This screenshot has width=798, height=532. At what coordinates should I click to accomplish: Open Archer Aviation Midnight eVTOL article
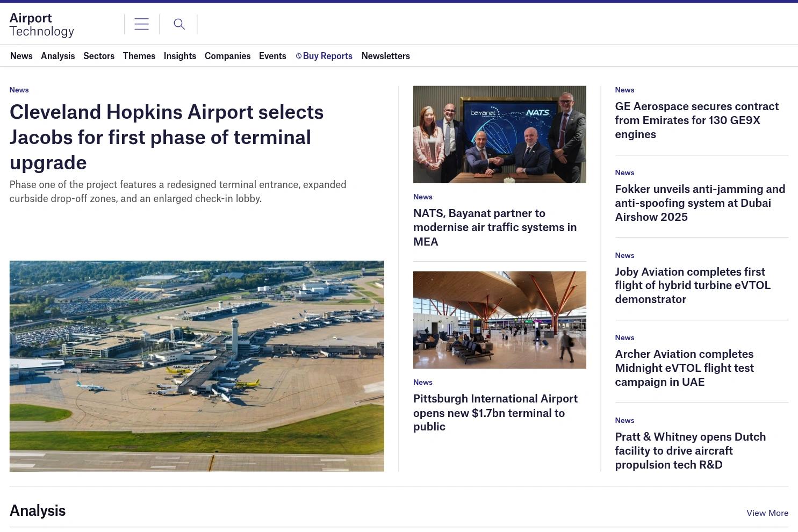[x=685, y=368]
